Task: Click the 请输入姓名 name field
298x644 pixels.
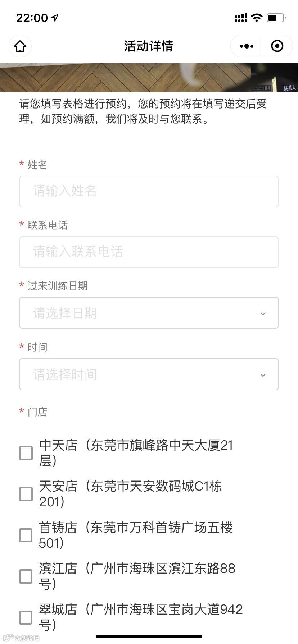Action: pos(149,191)
